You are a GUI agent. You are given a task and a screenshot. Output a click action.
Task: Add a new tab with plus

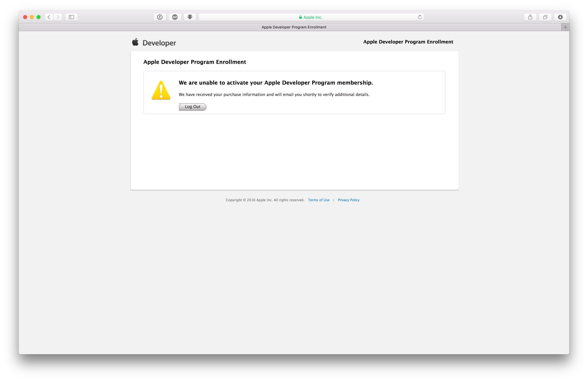(x=565, y=27)
